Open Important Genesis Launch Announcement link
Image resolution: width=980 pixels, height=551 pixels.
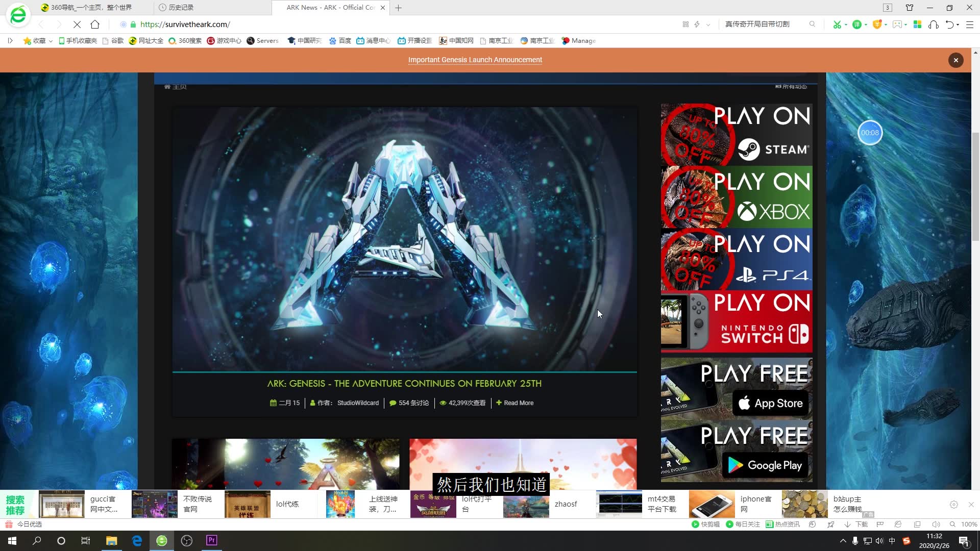pos(475,60)
